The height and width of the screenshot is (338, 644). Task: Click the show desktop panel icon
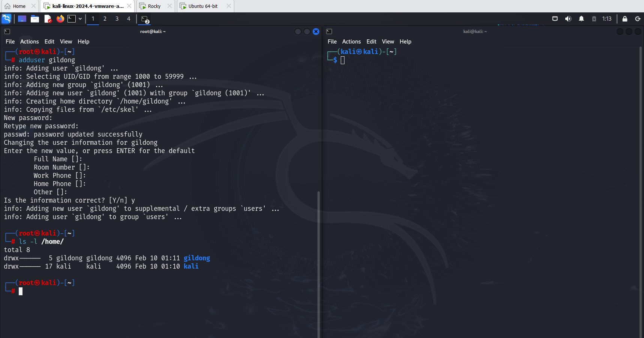pyautogui.click(x=22, y=19)
